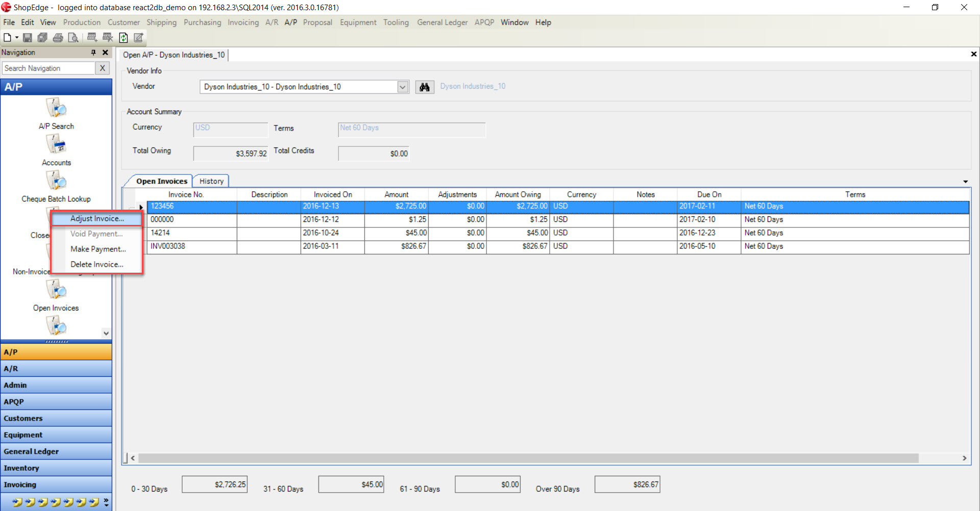Select the Equipment navigation section

click(56, 435)
